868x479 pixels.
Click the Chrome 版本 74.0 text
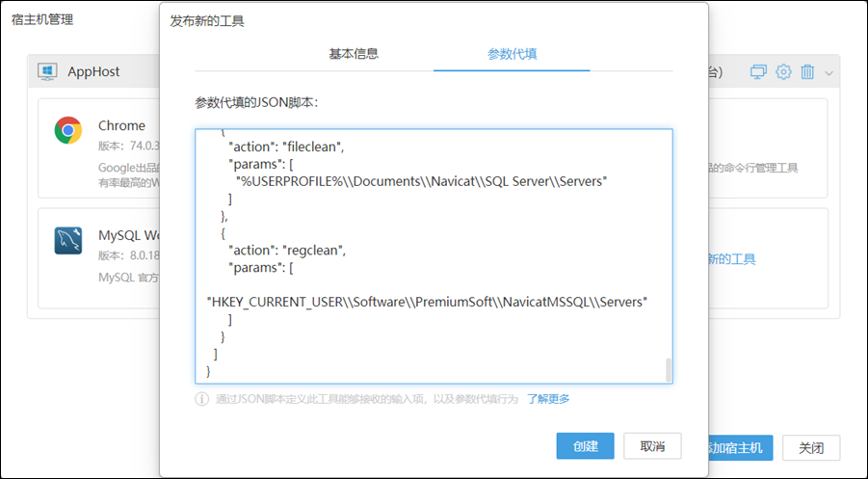pos(129,146)
